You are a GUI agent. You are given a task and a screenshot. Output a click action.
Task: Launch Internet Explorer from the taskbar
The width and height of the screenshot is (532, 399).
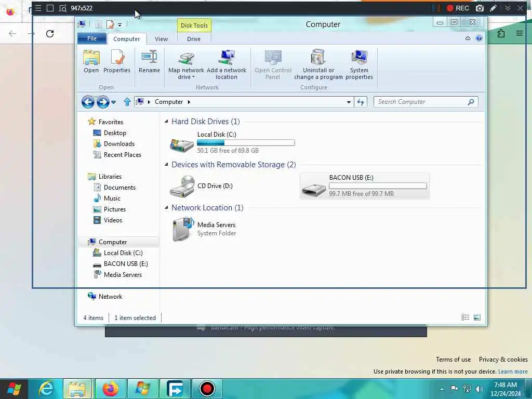pos(46,389)
